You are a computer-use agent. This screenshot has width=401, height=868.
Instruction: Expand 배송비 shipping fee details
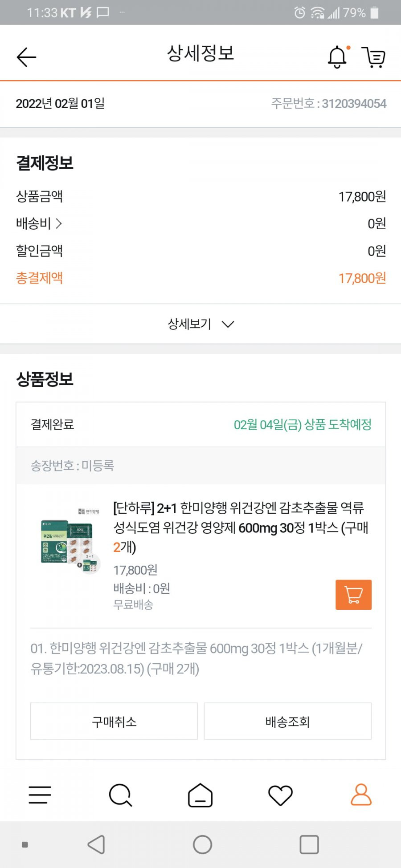tap(39, 223)
